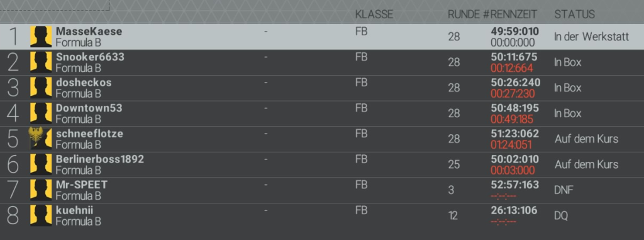Click Snooker6633's driver avatar icon

[41, 62]
